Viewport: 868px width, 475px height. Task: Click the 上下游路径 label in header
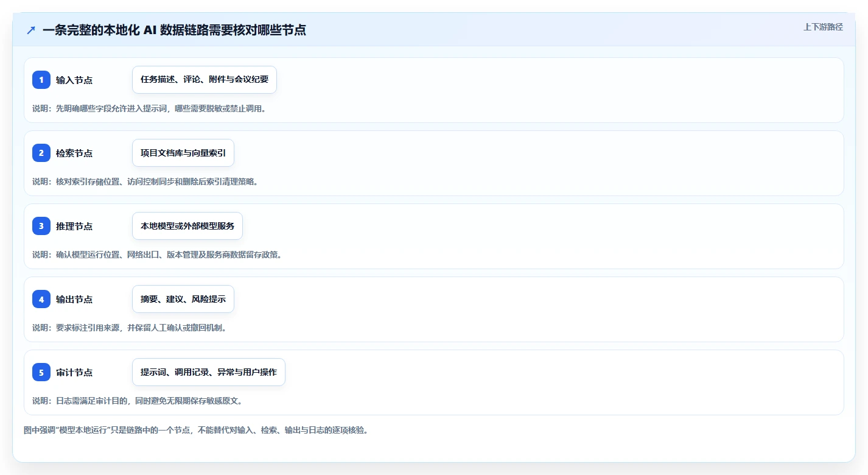[x=823, y=27]
